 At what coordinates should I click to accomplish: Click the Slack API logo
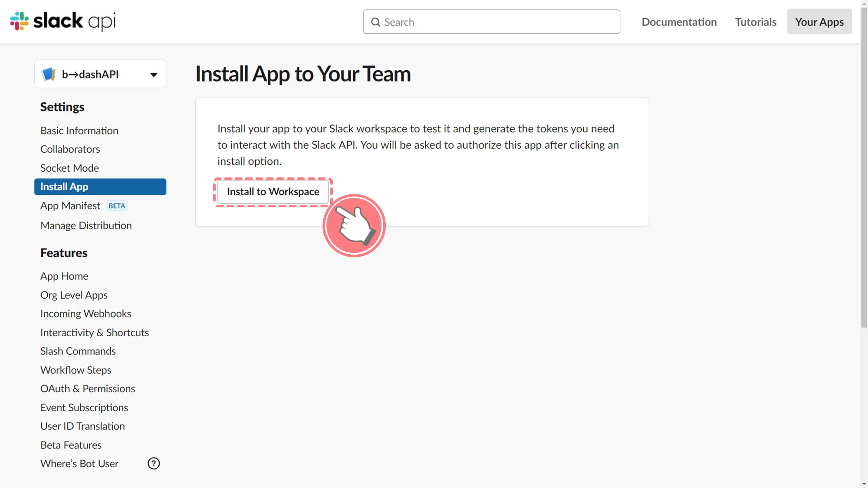pyautogui.click(x=63, y=21)
